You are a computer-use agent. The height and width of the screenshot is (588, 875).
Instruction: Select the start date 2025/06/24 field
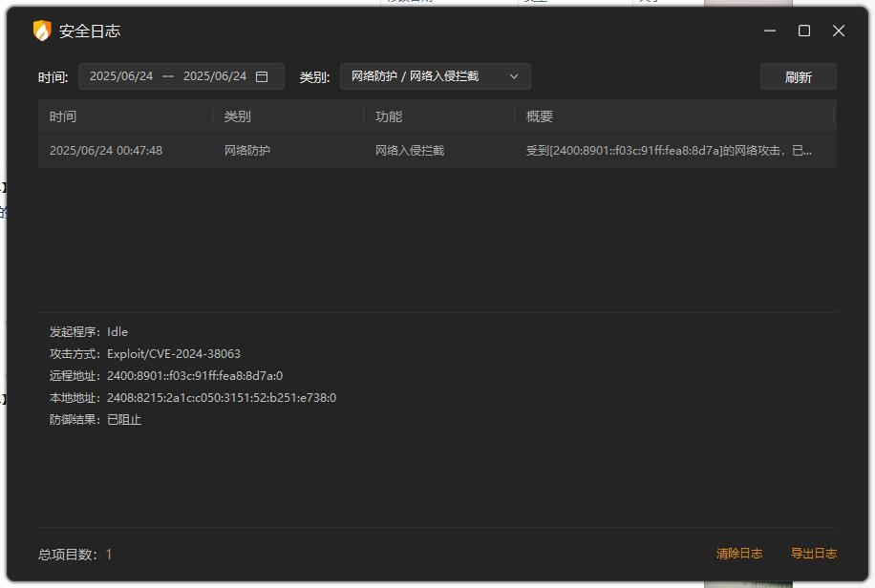(x=121, y=76)
